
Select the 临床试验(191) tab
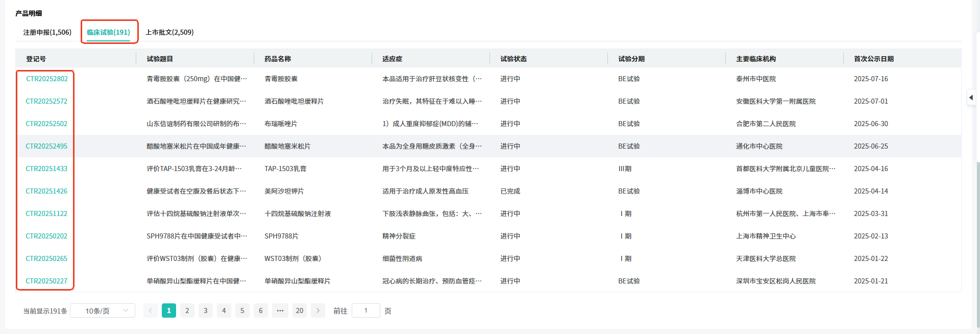[108, 32]
